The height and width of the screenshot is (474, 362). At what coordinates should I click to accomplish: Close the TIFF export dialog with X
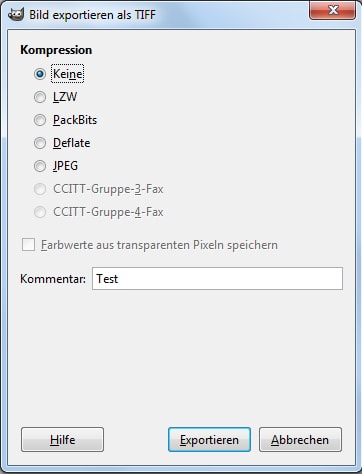pos(333,10)
